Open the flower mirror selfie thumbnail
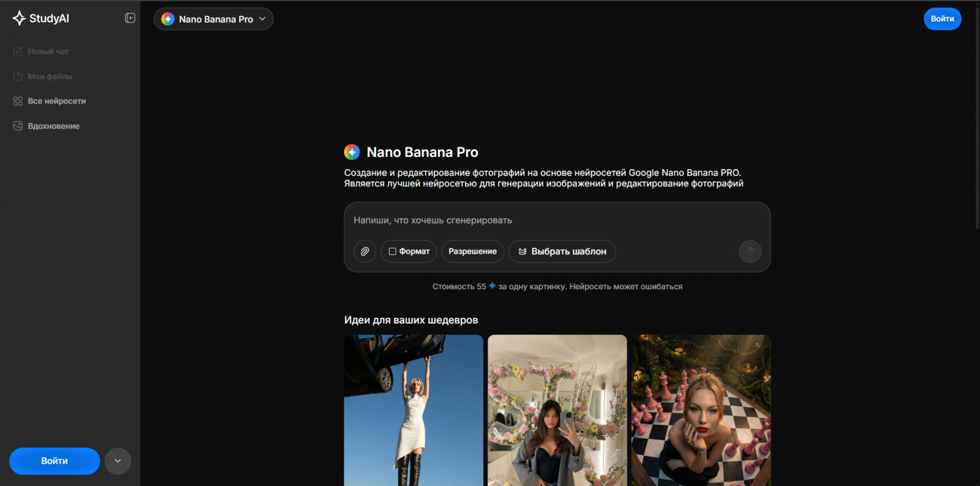The height and width of the screenshot is (486, 980). [557, 410]
